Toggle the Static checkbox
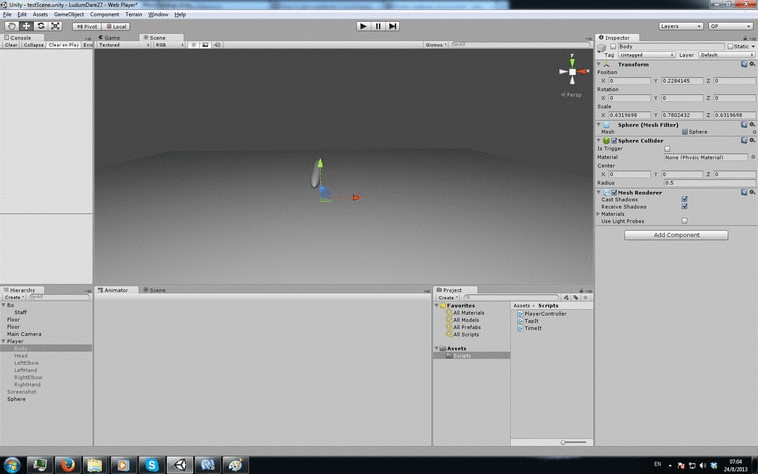 point(730,46)
